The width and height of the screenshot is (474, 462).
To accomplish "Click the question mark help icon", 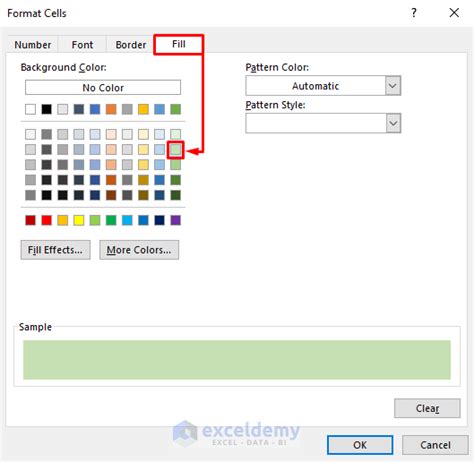I will pos(414,13).
